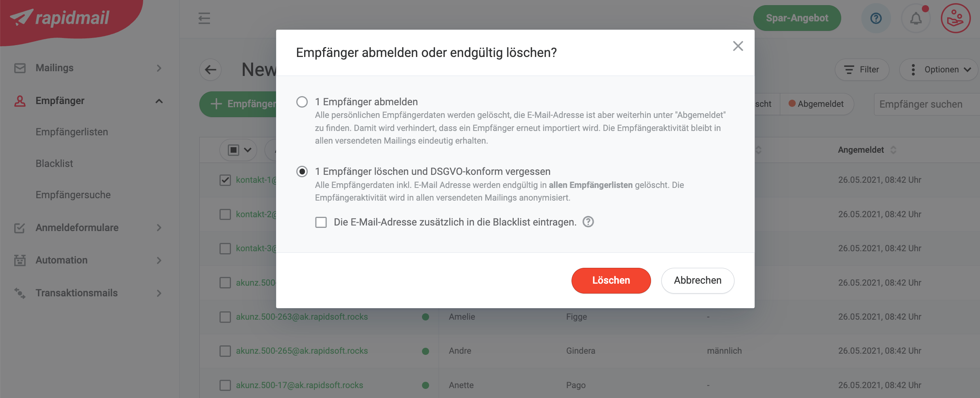
Task: Open the help question mark icon in header
Action: coord(876,18)
